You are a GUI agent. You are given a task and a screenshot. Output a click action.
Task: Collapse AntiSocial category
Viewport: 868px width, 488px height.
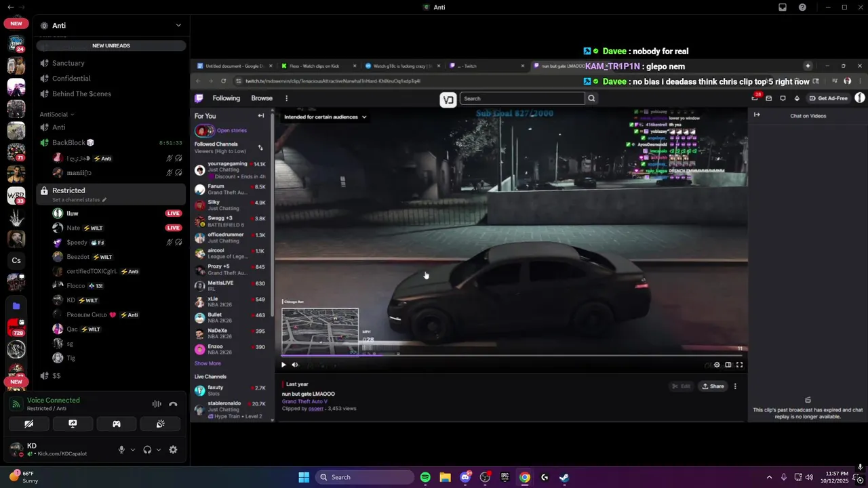pyautogui.click(x=57, y=115)
